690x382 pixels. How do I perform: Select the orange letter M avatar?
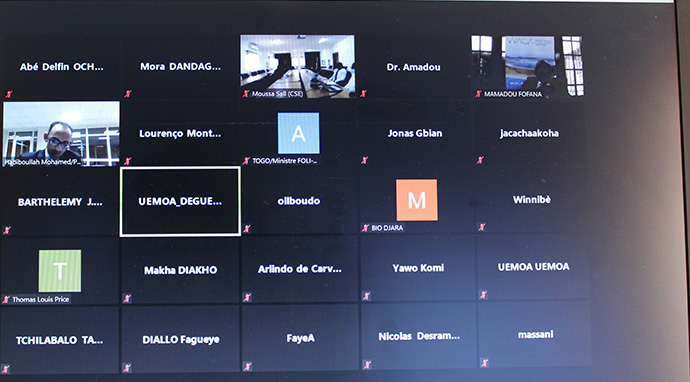pyautogui.click(x=417, y=200)
